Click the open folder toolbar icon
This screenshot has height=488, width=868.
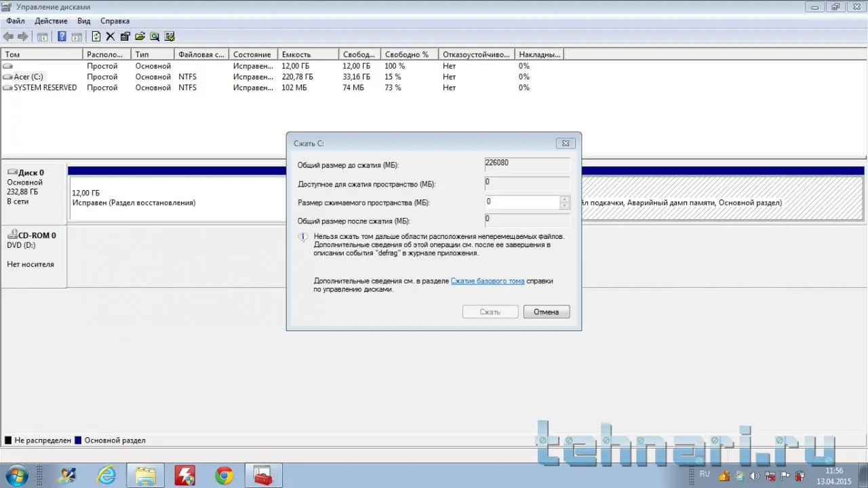click(x=140, y=37)
